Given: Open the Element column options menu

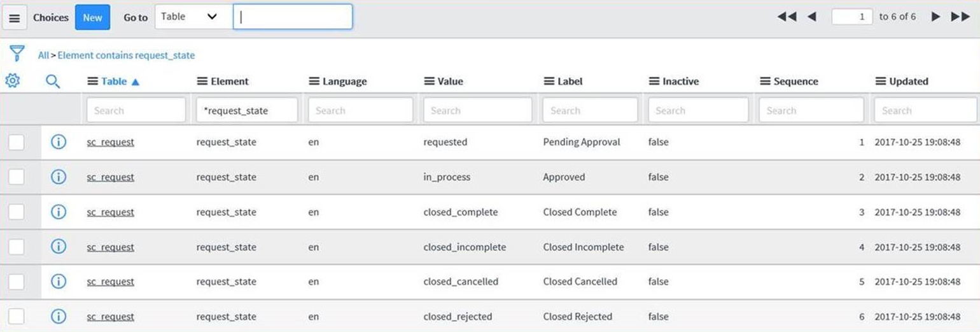Looking at the screenshot, I should [202, 82].
